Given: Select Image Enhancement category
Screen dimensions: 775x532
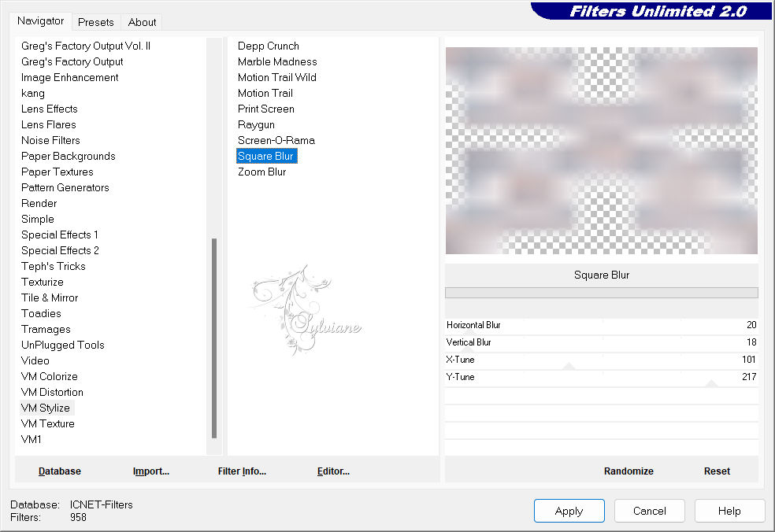Looking at the screenshot, I should 69,78.
